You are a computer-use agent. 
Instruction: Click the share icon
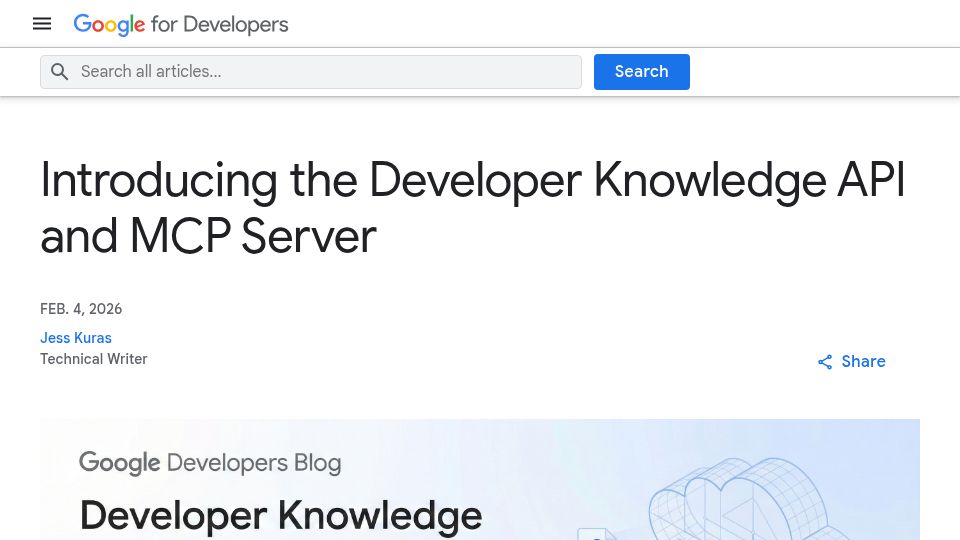click(x=825, y=362)
